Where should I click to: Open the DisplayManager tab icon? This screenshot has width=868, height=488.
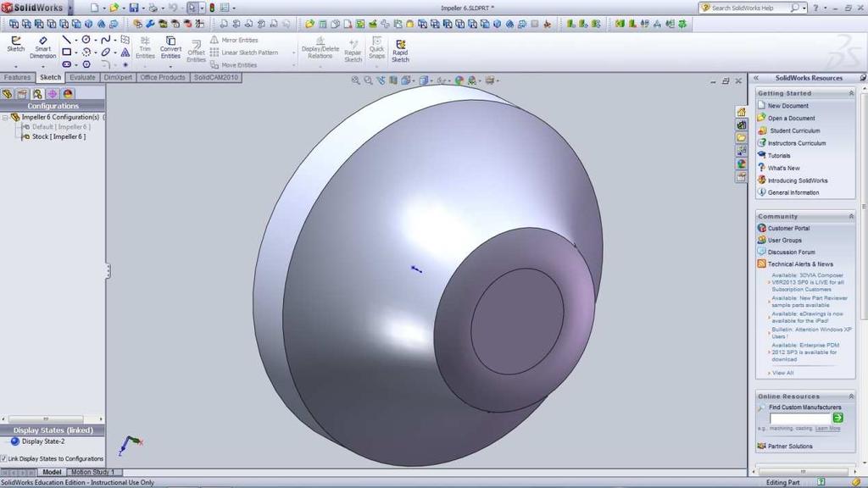pos(68,93)
